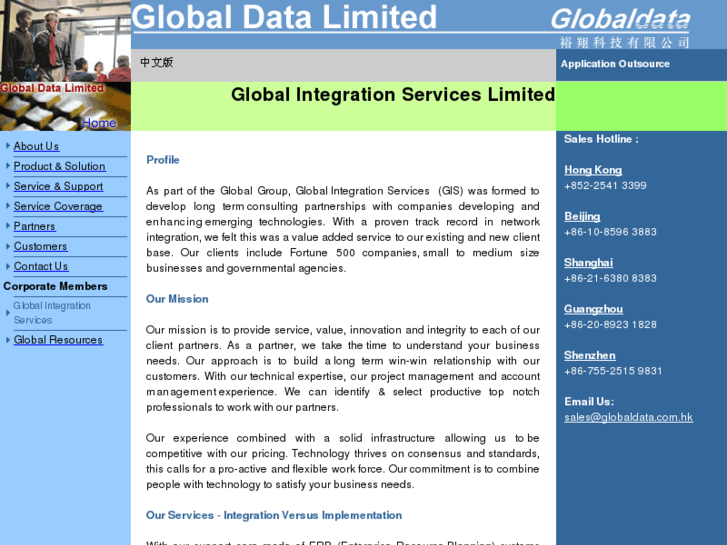The width and height of the screenshot is (727, 545).
Task: Open Product & Solution menu item
Action: 59,166
